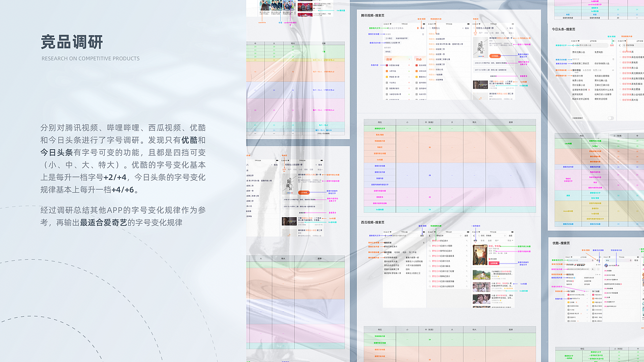The height and width of the screenshot is (362, 644).
Task: Select the 全部 tab in Tencent Video results
Action: 475,33
